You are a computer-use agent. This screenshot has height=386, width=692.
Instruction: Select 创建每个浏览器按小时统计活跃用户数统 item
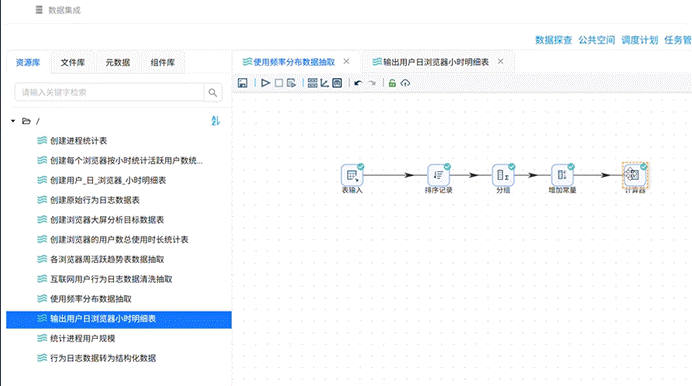click(126, 161)
